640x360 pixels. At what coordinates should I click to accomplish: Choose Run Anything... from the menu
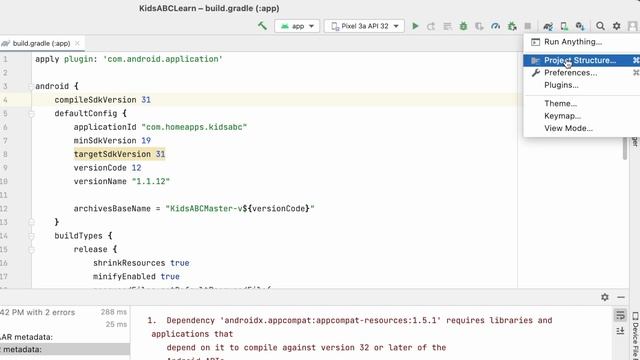click(582, 42)
